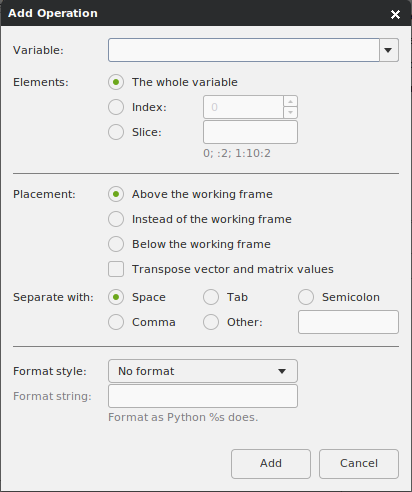This screenshot has width=412, height=492.
Task: Click the Slice text field
Action: pos(250,132)
